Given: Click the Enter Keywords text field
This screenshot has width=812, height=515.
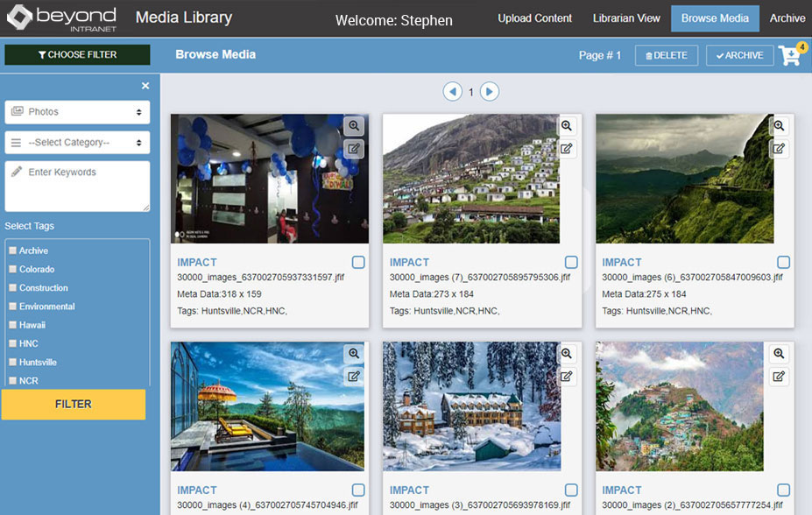Looking at the screenshot, I should 77,186.
